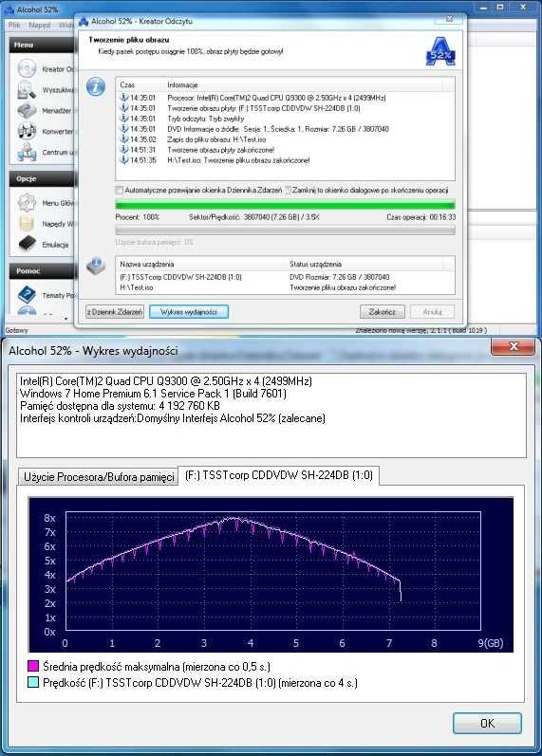542x756 pixels.
Task: Collapse the Opcje section header
Action: pyautogui.click(x=43, y=178)
